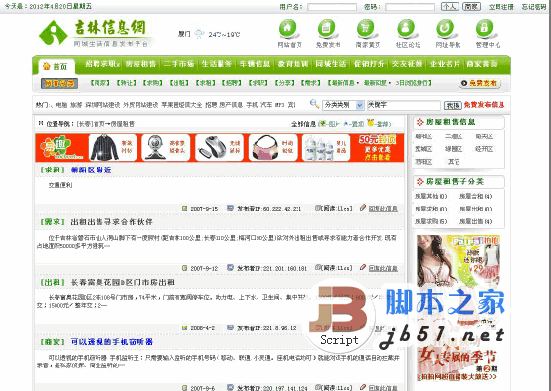Click the calendar icon next to 2007-9-12
551x391 pixels.
(184, 268)
